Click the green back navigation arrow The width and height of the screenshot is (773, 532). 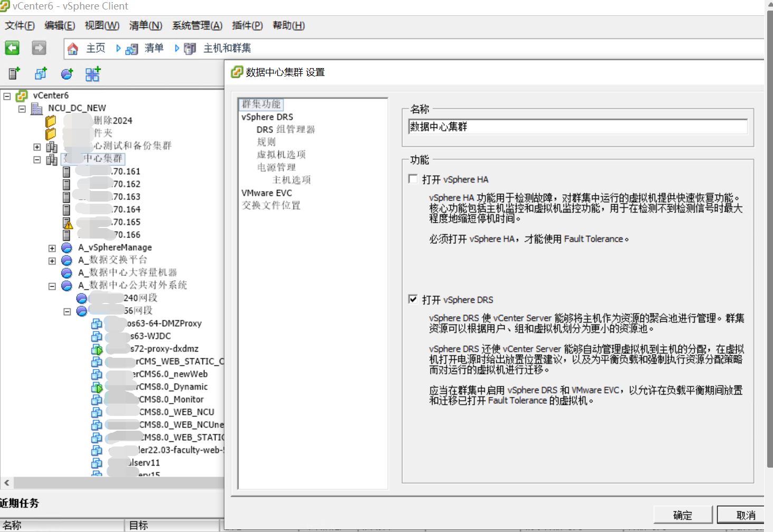12,48
